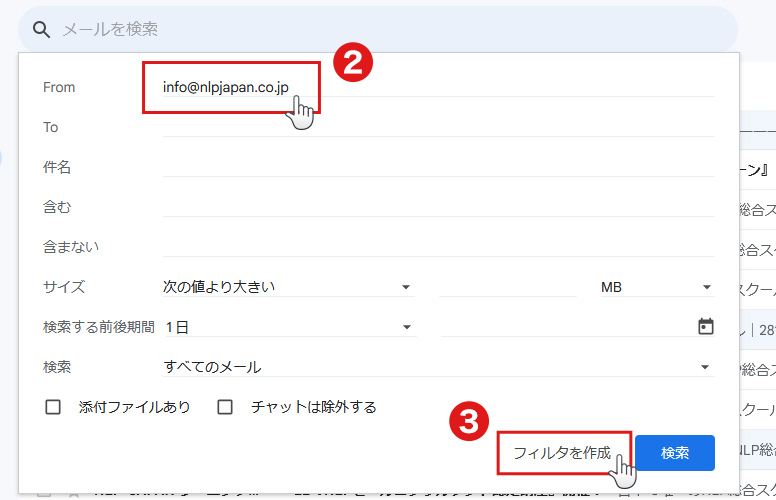Open the calendar date picker icon
The width and height of the screenshot is (776, 500).
(705, 327)
